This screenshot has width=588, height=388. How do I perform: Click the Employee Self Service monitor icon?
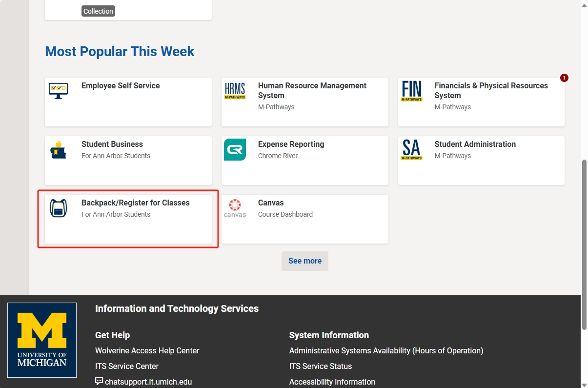point(58,91)
